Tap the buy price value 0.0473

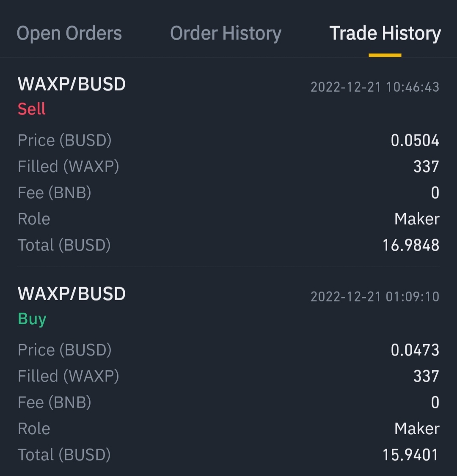coord(415,350)
